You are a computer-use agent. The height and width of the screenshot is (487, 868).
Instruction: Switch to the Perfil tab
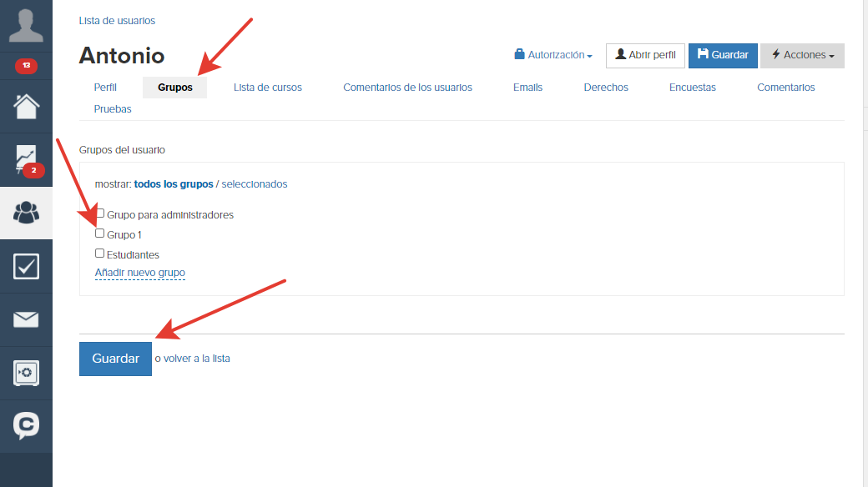105,88
